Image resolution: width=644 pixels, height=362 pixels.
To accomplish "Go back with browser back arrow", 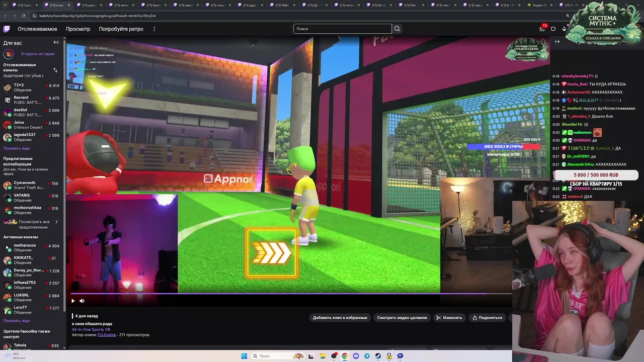I will (6, 16).
